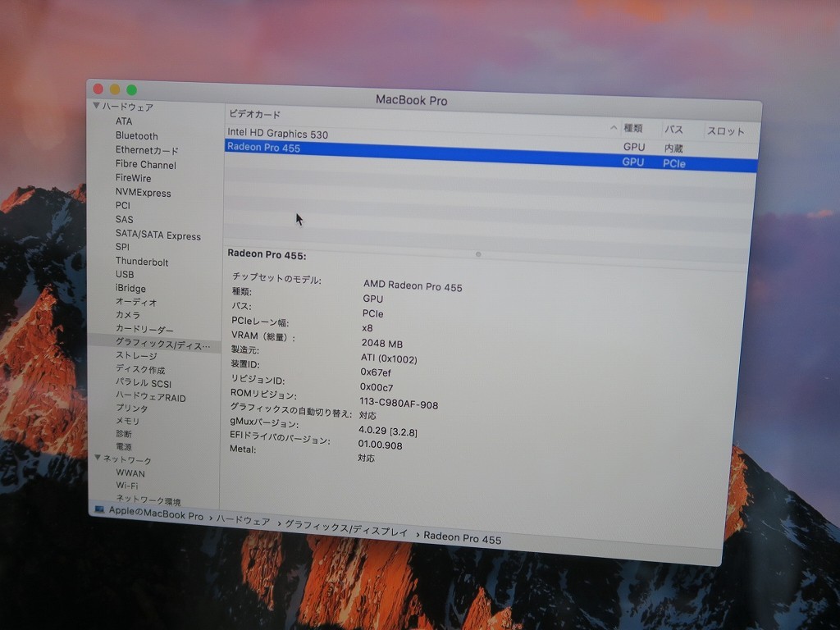
Task: Select 電源 in the sidebar
Action: [x=124, y=447]
